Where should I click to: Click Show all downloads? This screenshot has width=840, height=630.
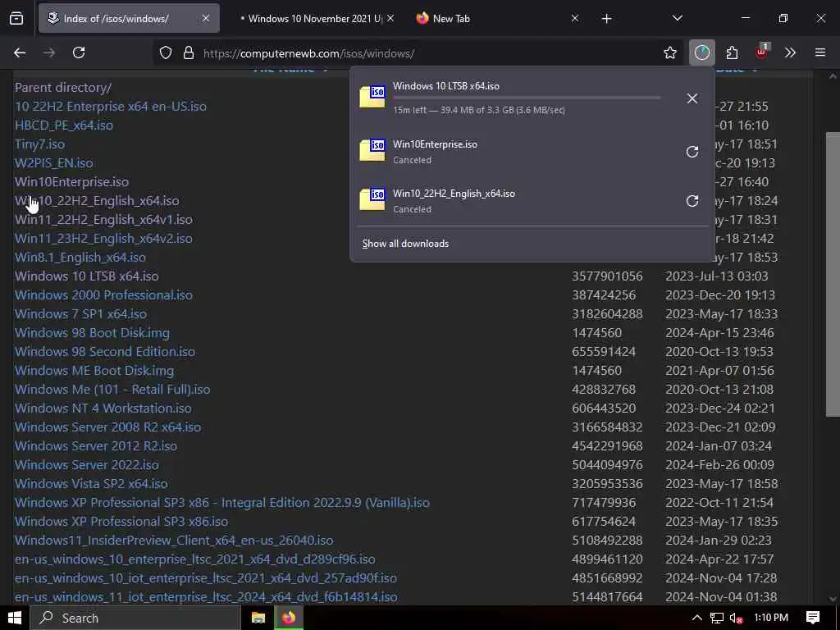pyautogui.click(x=405, y=243)
